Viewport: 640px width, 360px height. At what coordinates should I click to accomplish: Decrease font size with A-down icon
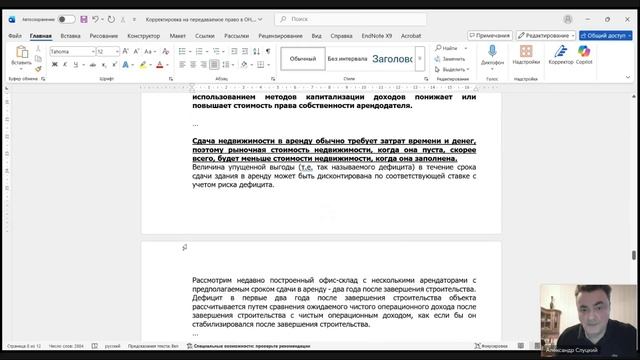(x=136, y=51)
